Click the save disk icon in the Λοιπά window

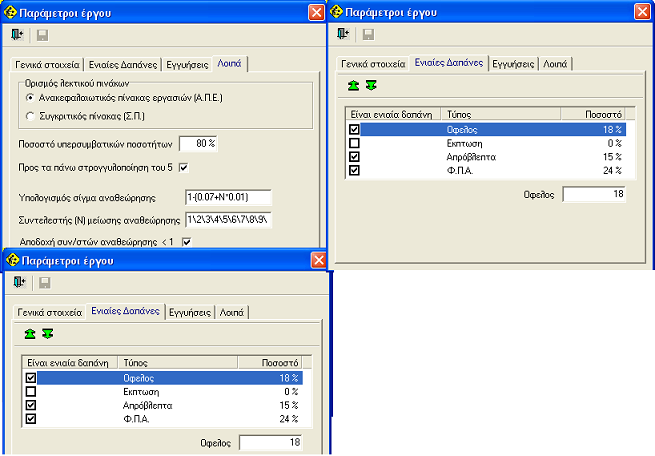42,34
